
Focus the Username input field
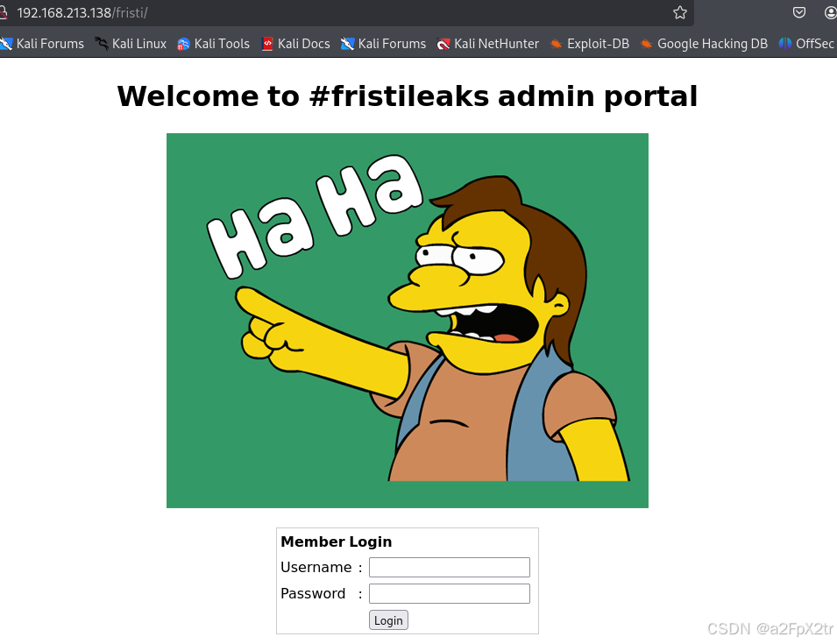(x=450, y=567)
